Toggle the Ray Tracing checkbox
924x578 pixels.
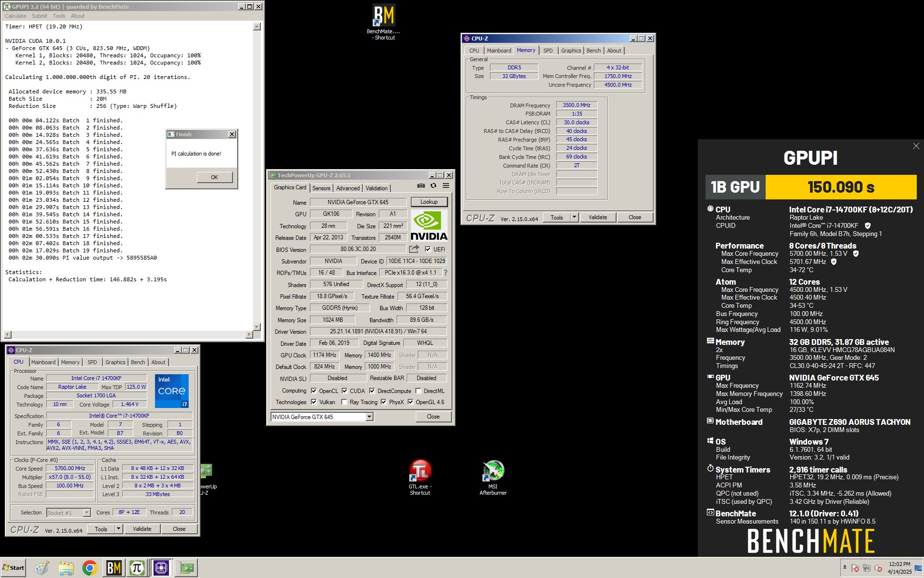pos(344,402)
